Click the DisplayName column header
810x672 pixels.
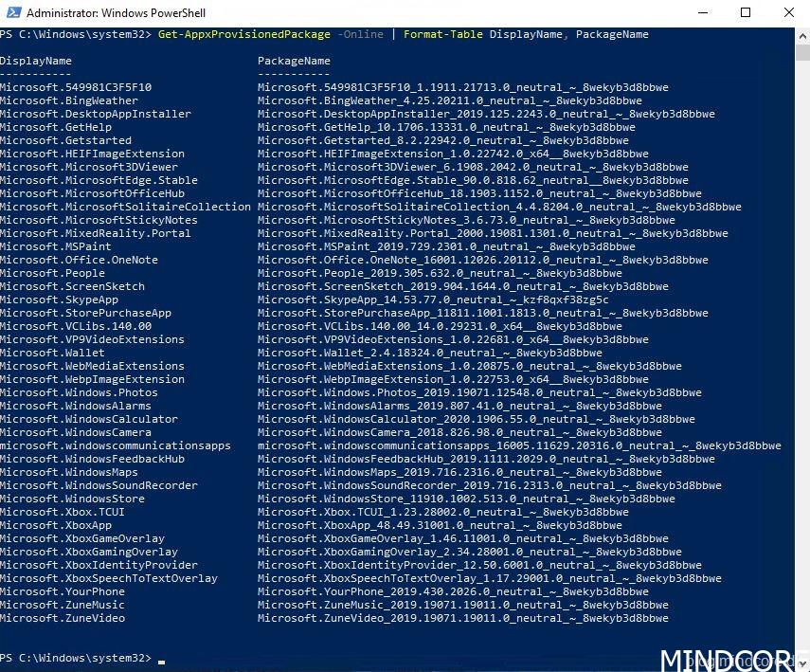point(35,61)
